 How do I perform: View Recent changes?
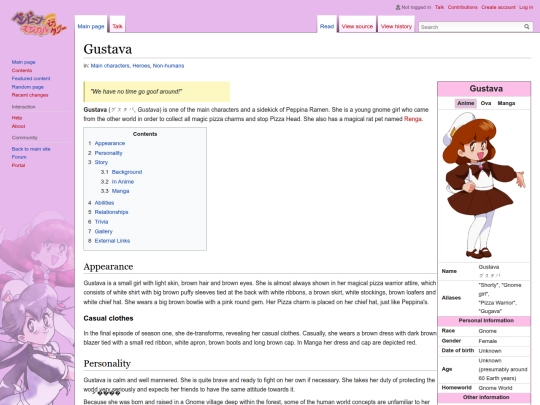[30, 95]
